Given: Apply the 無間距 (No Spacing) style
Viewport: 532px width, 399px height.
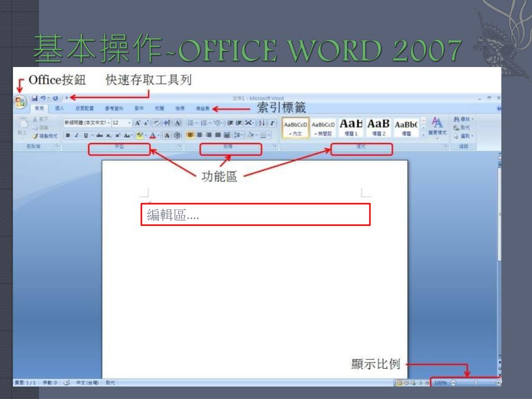Looking at the screenshot, I should point(323,128).
